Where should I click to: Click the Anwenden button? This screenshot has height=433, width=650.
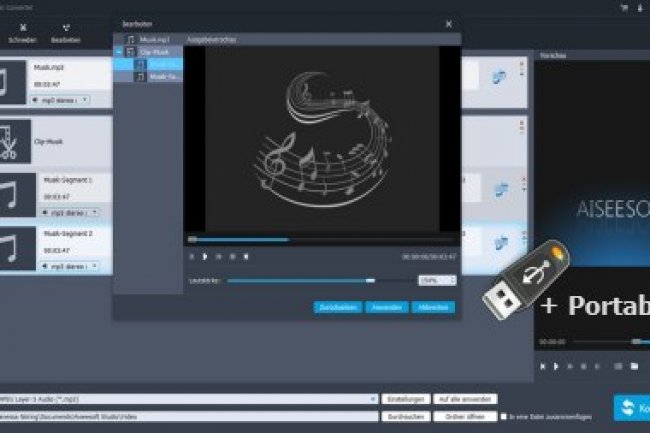click(387, 307)
